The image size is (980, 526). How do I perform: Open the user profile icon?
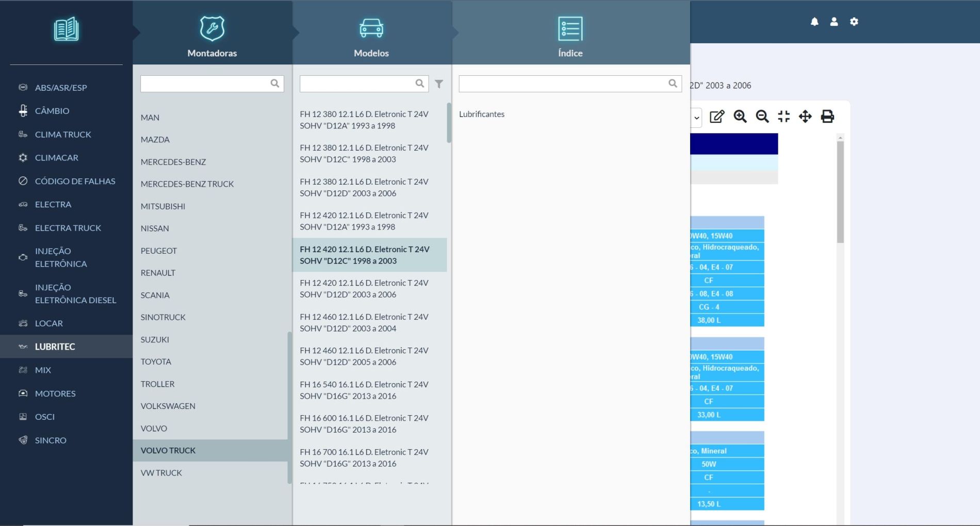tap(834, 22)
